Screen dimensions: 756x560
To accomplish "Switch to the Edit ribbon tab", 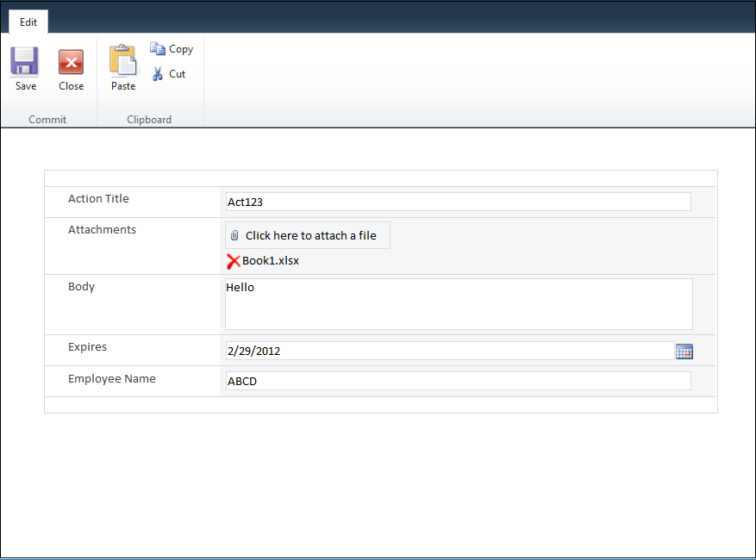I will pyautogui.click(x=28, y=22).
